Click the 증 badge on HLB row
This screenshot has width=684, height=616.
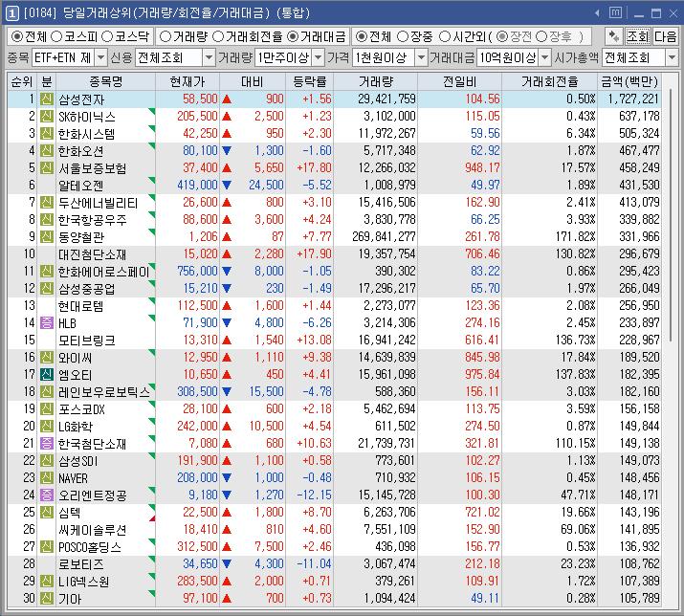(47, 323)
